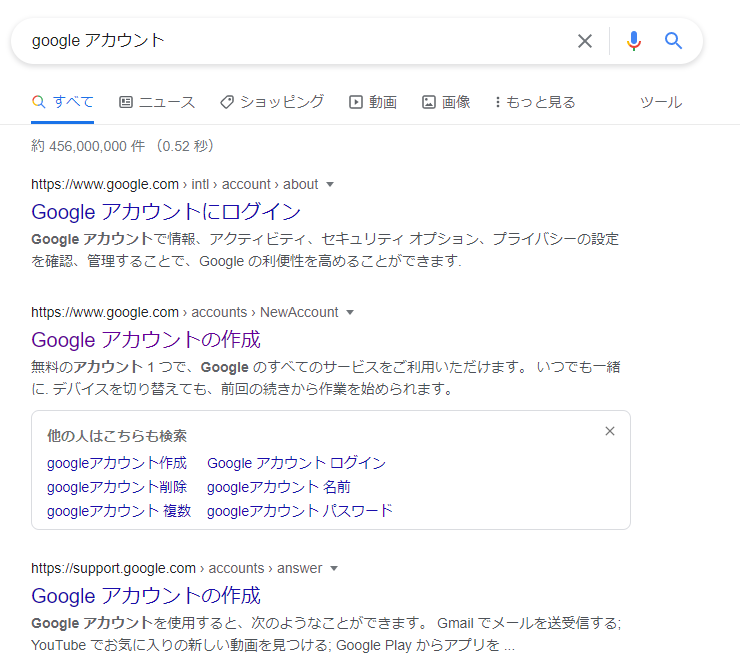Open the visited Google アカウントの作成 result
740x666 pixels.
(x=146, y=339)
